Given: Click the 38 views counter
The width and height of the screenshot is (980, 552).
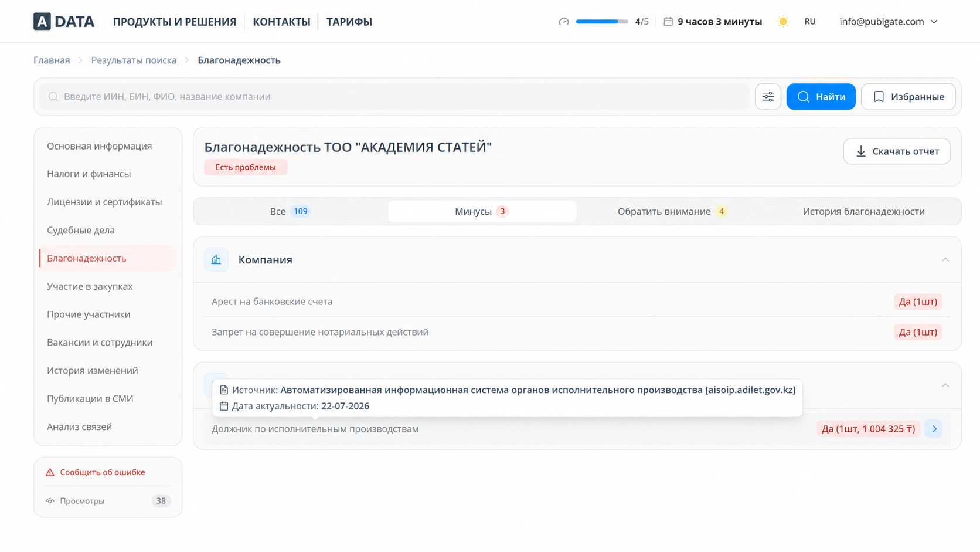Looking at the screenshot, I should coord(161,501).
